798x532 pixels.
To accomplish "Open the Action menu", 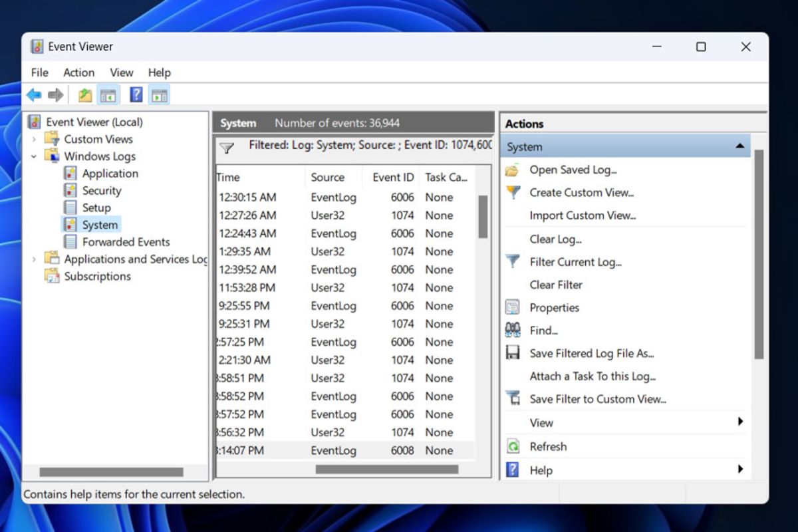I will pyautogui.click(x=78, y=72).
